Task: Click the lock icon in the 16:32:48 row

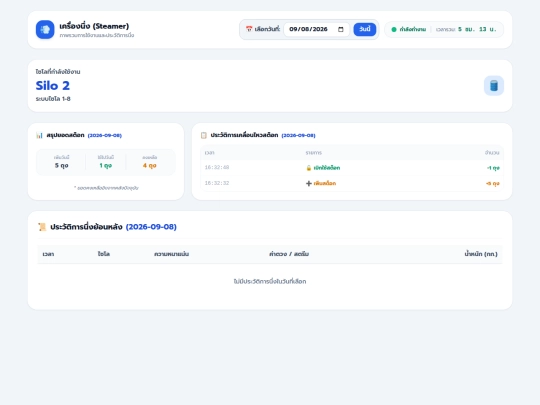Action: pyautogui.click(x=309, y=168)
